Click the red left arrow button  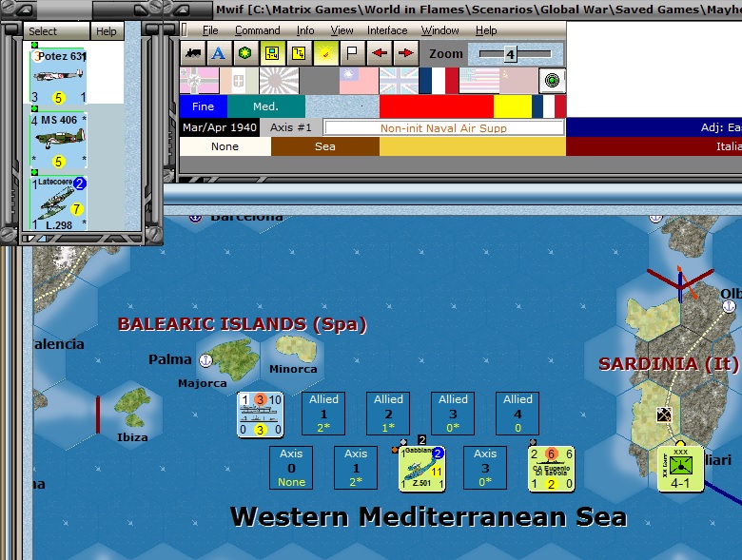point(379,53)
